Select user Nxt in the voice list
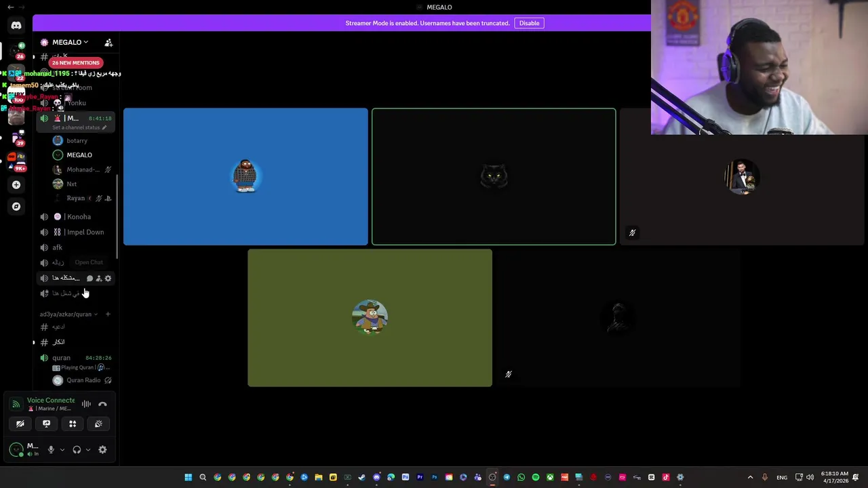868x488 pixels. pos(71,184)
